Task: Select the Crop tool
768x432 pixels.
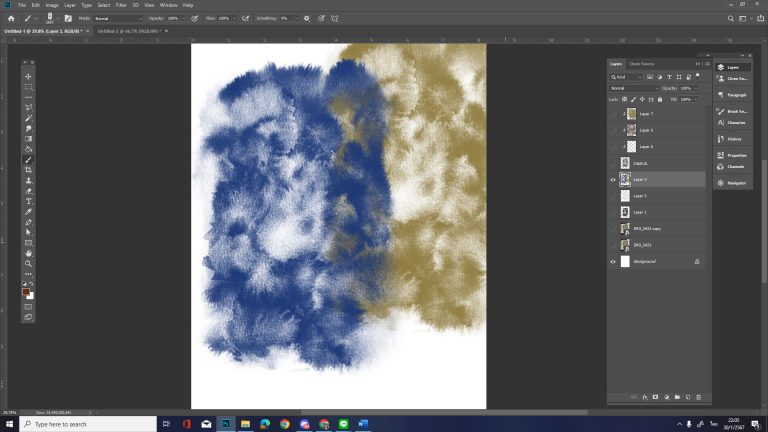Action: pyautogui.click(x=28, y=170)
